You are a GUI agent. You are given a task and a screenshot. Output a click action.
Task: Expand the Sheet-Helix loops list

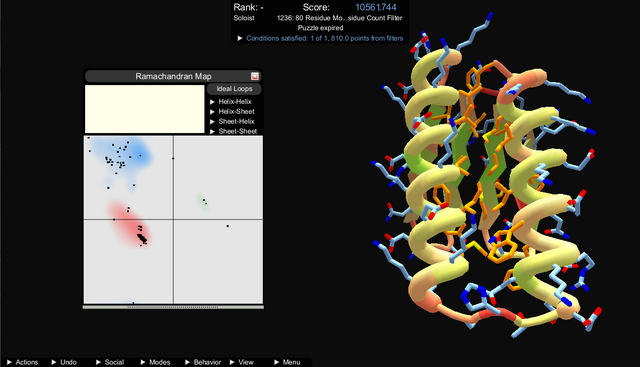tap(232, 121)
